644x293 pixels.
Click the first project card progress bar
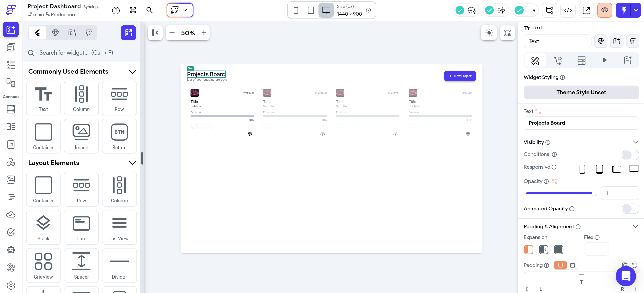(x=222, y=116)
